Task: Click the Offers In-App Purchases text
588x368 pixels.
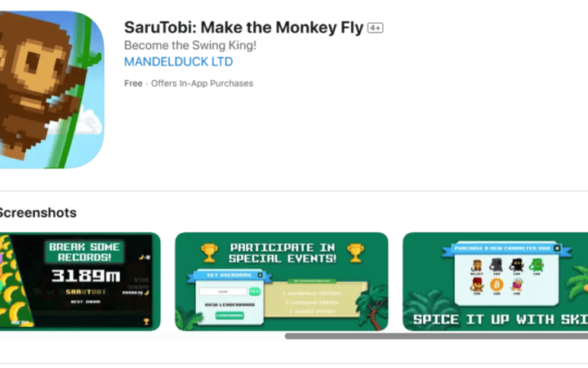Action: pos(203,83)
